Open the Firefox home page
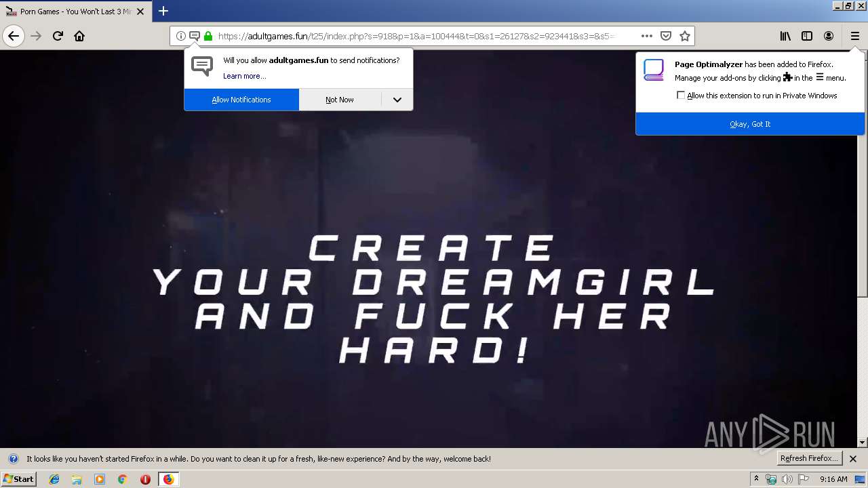Screen dimensions: 868x488 click(79, 36)
